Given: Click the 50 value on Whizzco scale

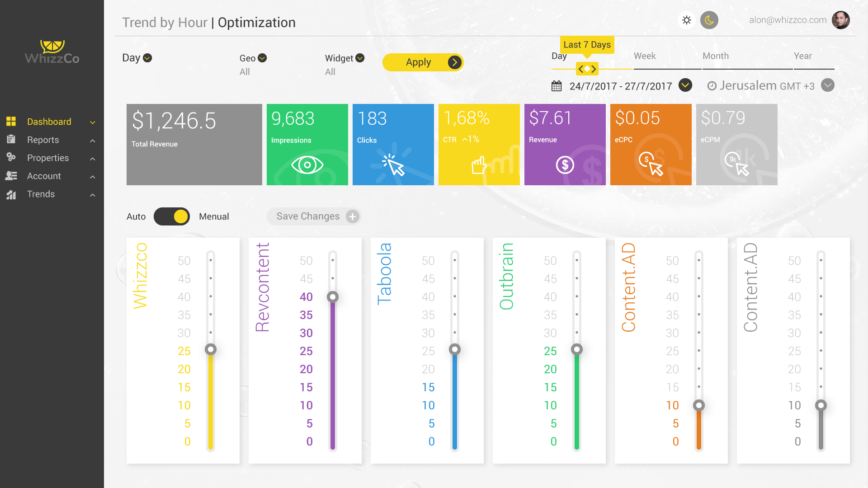Looking at the screenshot, I should [x=184, y=261].
